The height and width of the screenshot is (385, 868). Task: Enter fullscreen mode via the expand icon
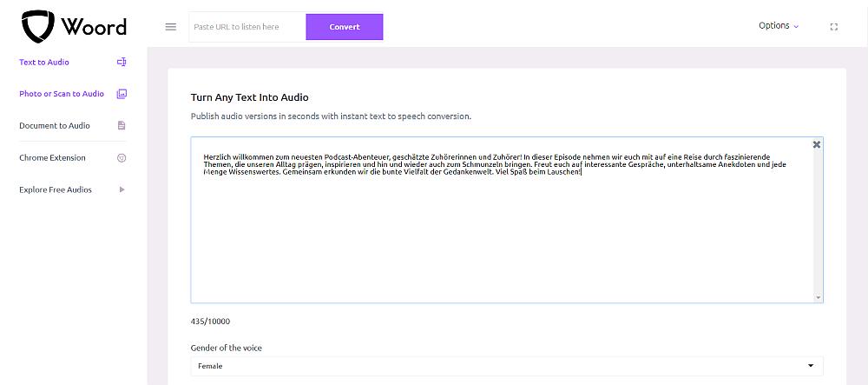(834, 27)
